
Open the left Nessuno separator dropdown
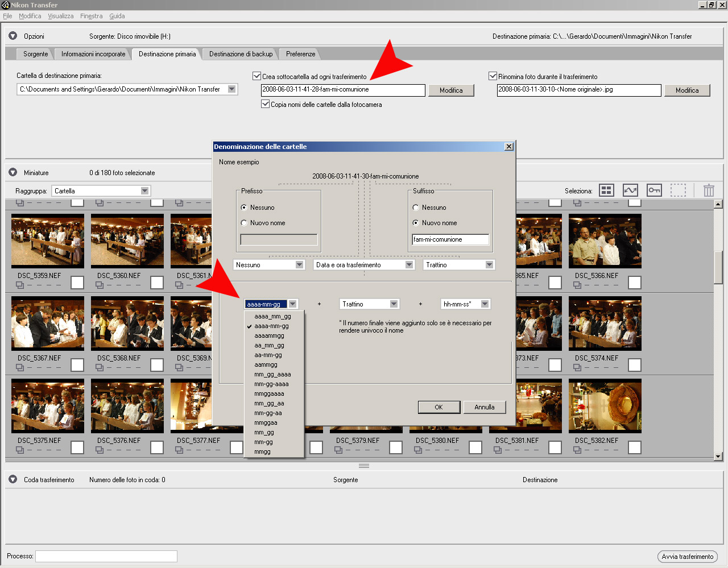point(299,265)
